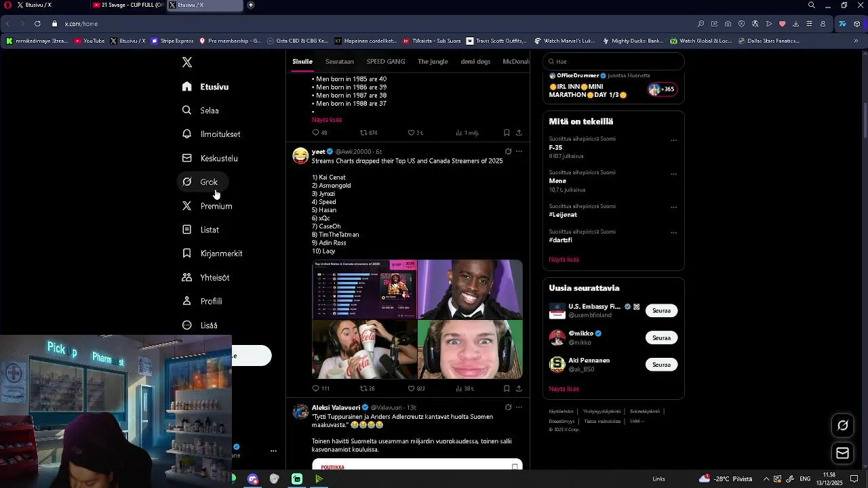Open a new browser tab

click(251, 5)
